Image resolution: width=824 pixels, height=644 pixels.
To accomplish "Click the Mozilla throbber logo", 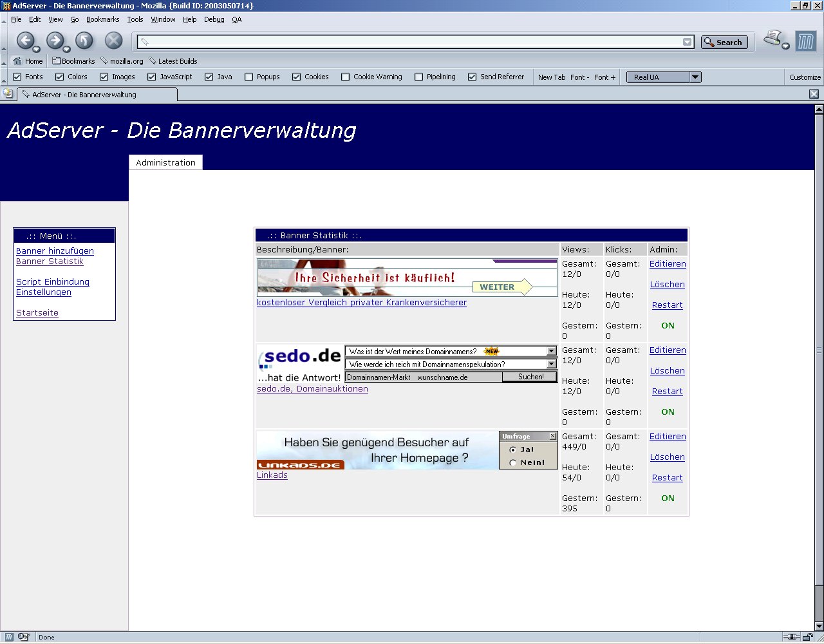I will [x=805, y=42].
